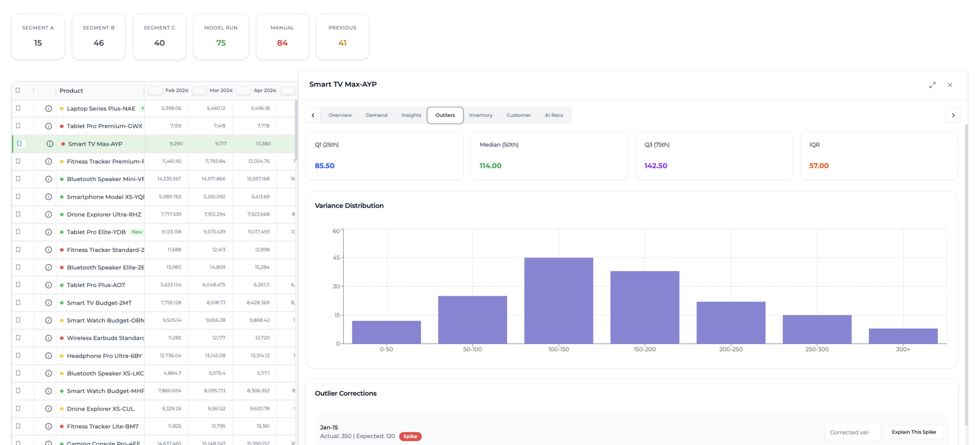Click the right chevron after AI Recs tab
Viewport: 980px width, 445px height.
click(953, 115)
